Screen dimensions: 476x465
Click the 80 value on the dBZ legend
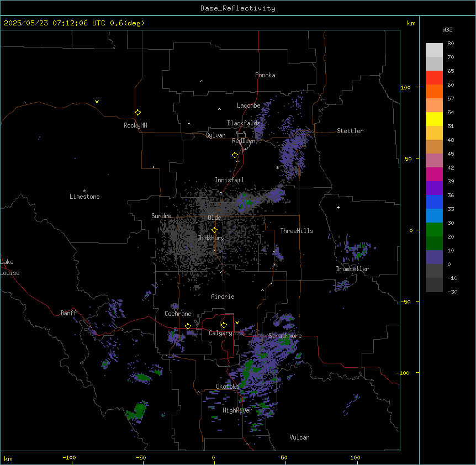pyautogui.click(x=451, y=44)
